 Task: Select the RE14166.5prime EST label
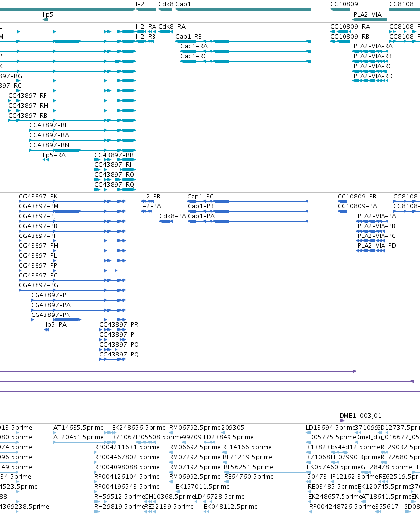(247, 447)
